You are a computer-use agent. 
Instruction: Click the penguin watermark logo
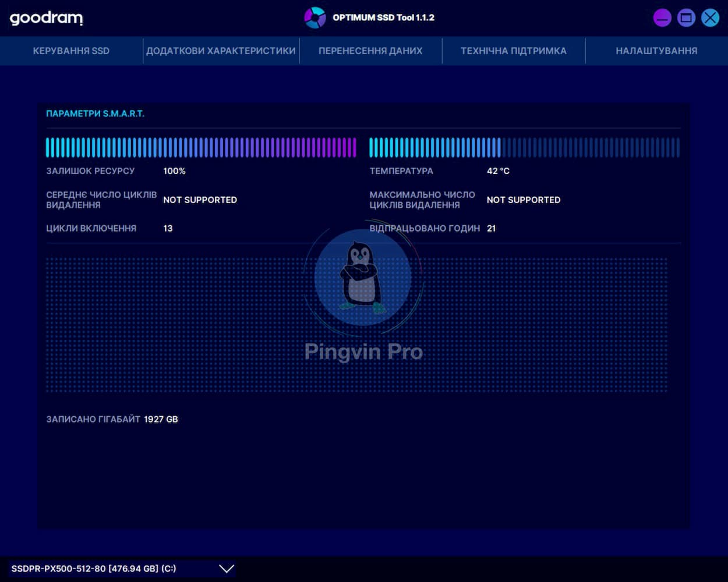tap(362, 276)
